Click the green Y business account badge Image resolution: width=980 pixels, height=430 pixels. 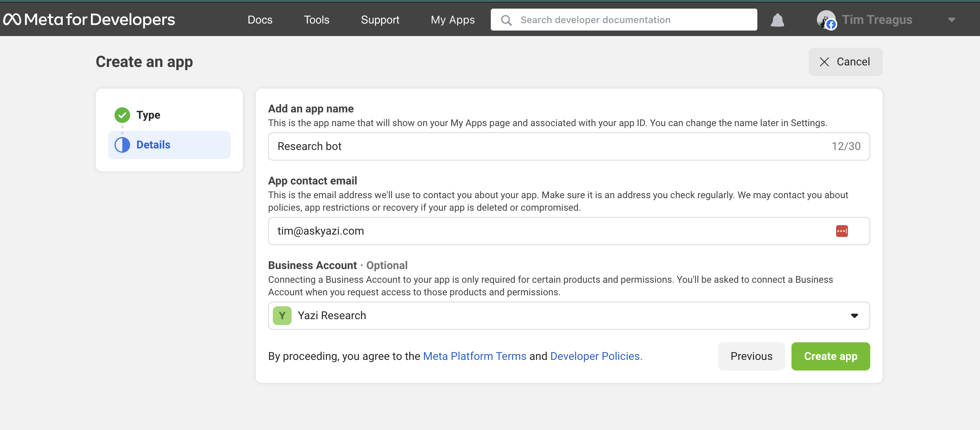coord(282,316)
